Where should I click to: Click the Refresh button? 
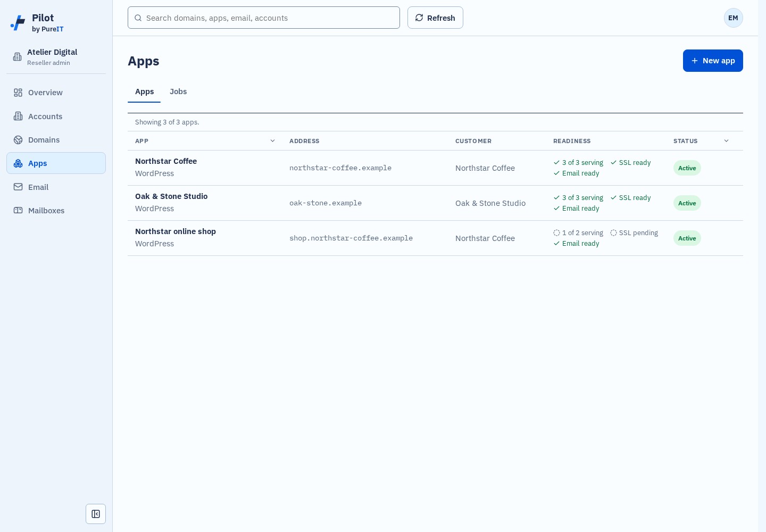435,18
